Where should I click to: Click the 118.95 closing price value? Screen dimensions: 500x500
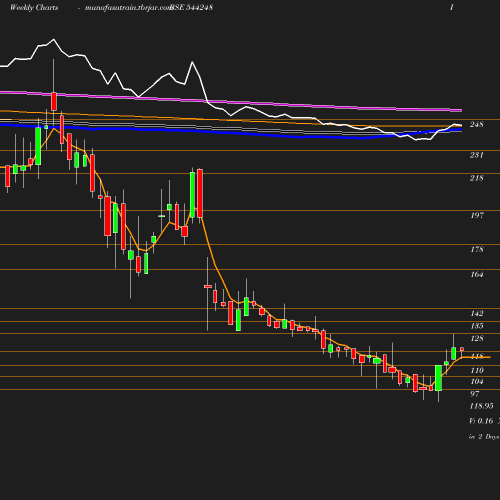(x=481, y=406)
